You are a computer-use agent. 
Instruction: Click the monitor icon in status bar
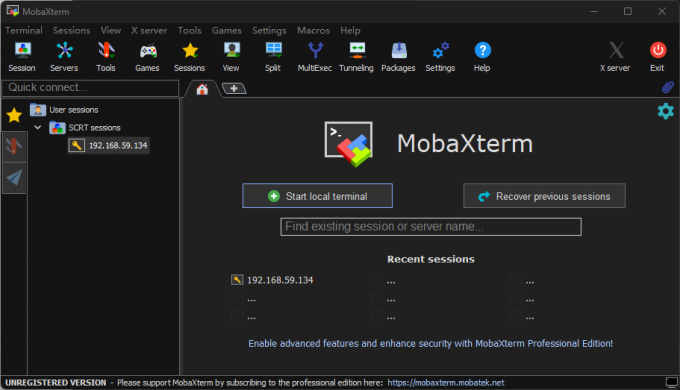(x=671, y=383)
